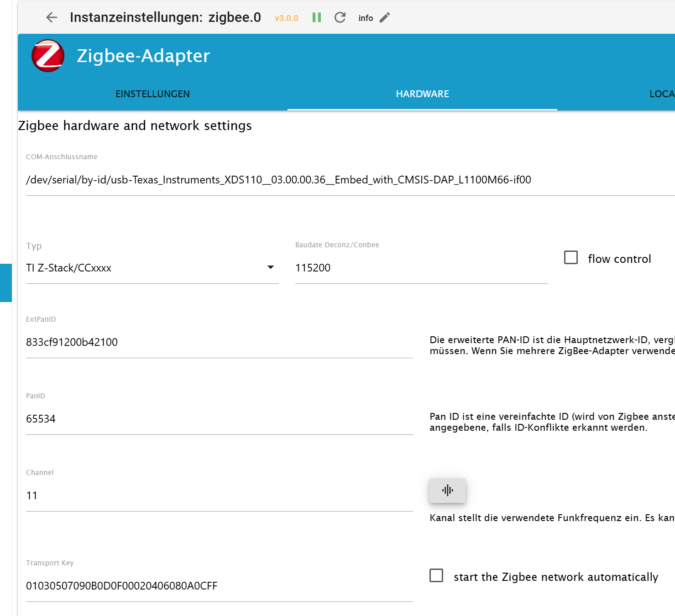Enable start the Zigbee network automatically
Viewport: 675px width, 616px height.
pos(436,575)
